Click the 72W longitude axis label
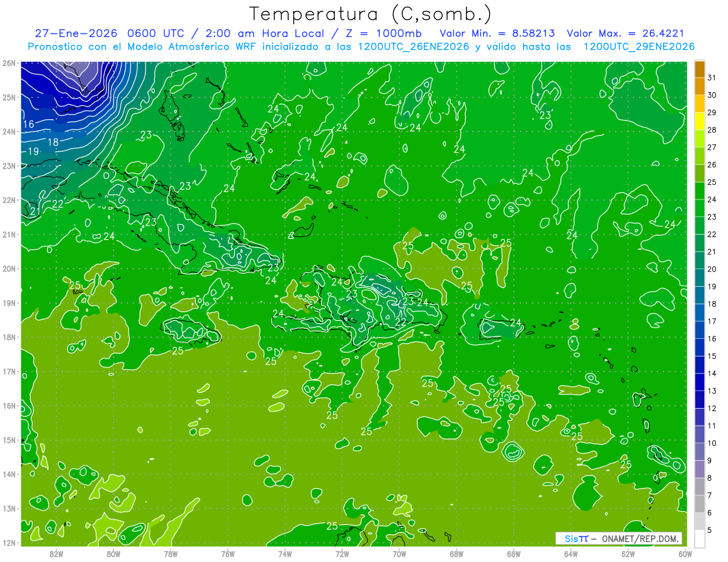 click(x=342, y=554)
